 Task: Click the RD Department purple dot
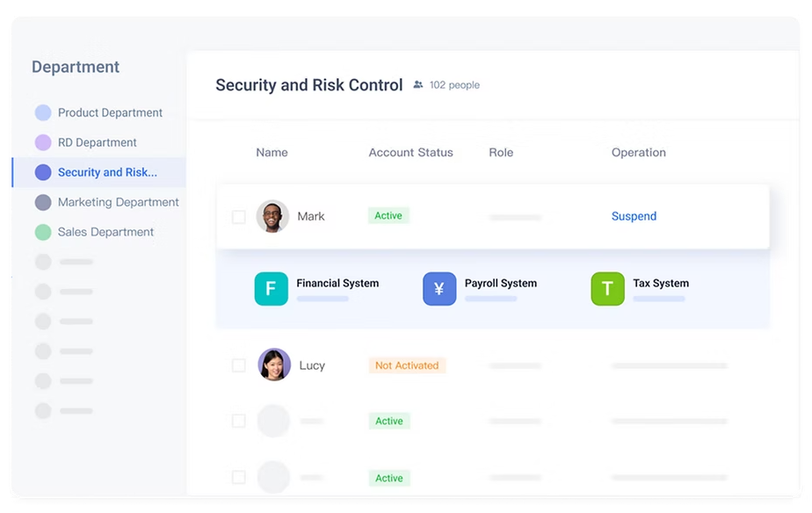pyautogui.click(x=43, y=142)
